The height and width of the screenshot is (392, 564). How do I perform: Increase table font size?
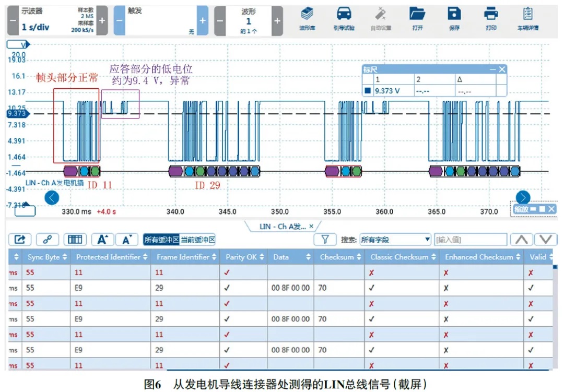coord(103,240)
